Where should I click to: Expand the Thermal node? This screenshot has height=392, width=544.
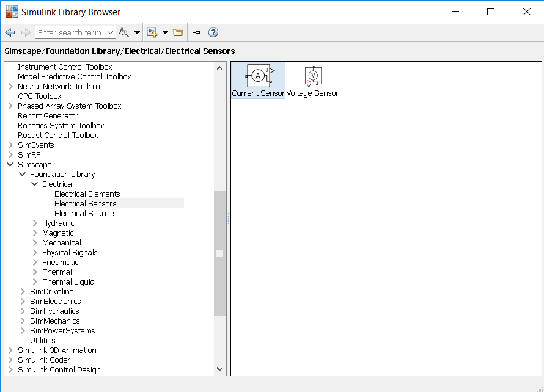coord(35,272)
